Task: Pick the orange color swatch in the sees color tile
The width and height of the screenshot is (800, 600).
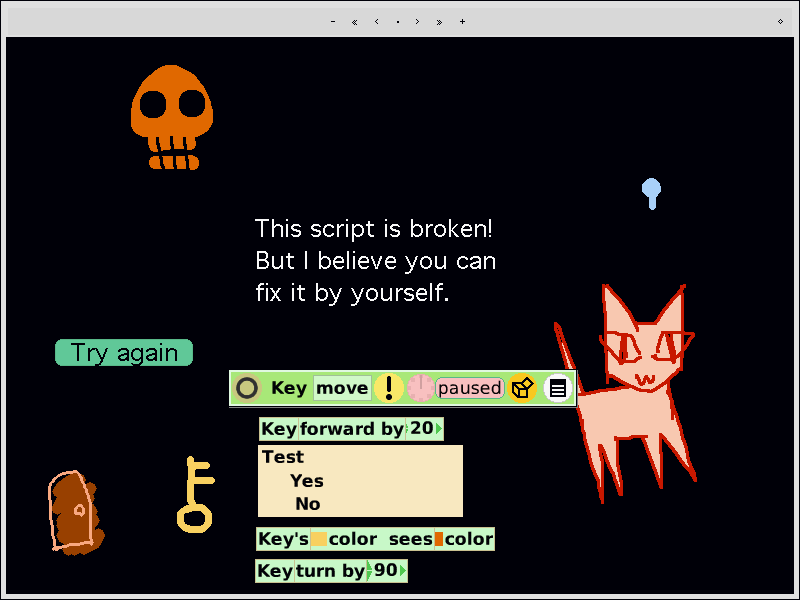Action: pyautogui.click(x=439, y=539)
